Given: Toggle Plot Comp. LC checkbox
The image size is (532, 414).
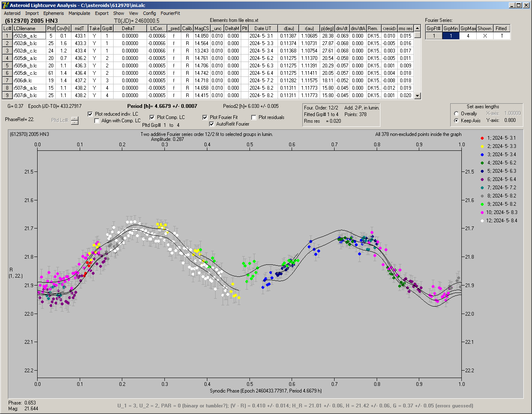Looking at the screenshot, I should [152, 117].
